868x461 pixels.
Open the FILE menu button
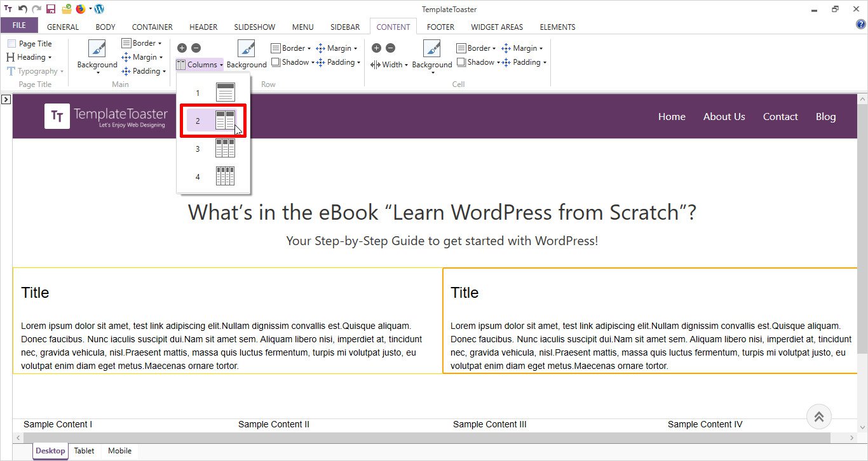19,25
